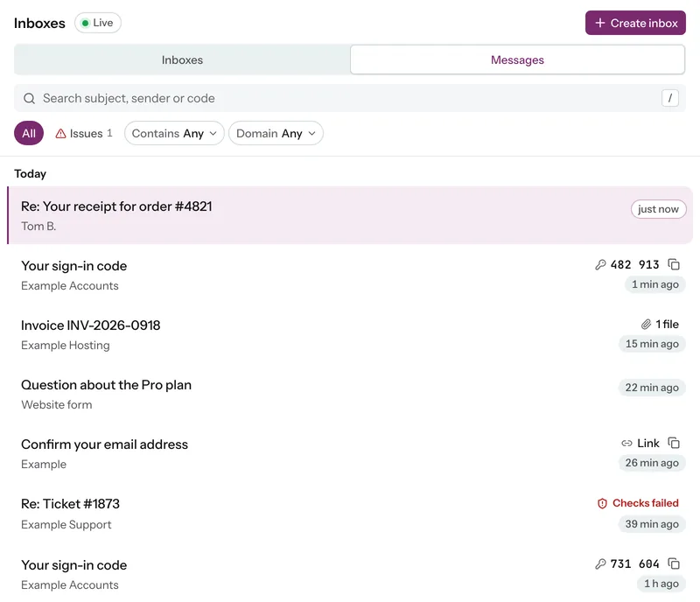Screen dimensions: 700x602
Task: Click the Create inbox button
Action: tap(635, 23)
